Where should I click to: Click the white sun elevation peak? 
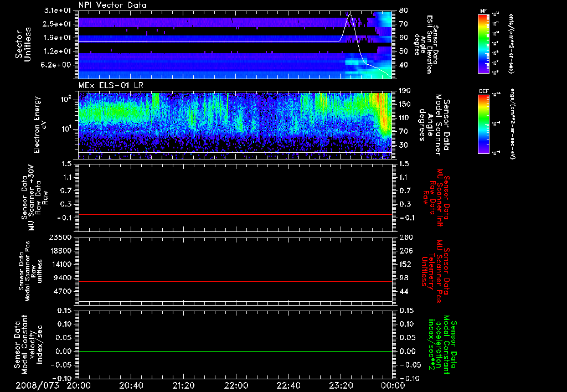tap(349, 16)
